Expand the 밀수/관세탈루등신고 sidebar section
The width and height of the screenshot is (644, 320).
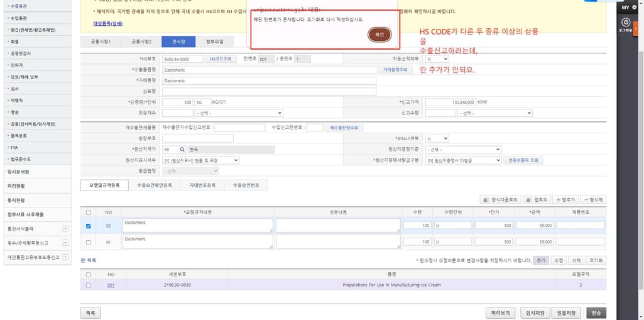pyautogui.click(x=66, y=243)
